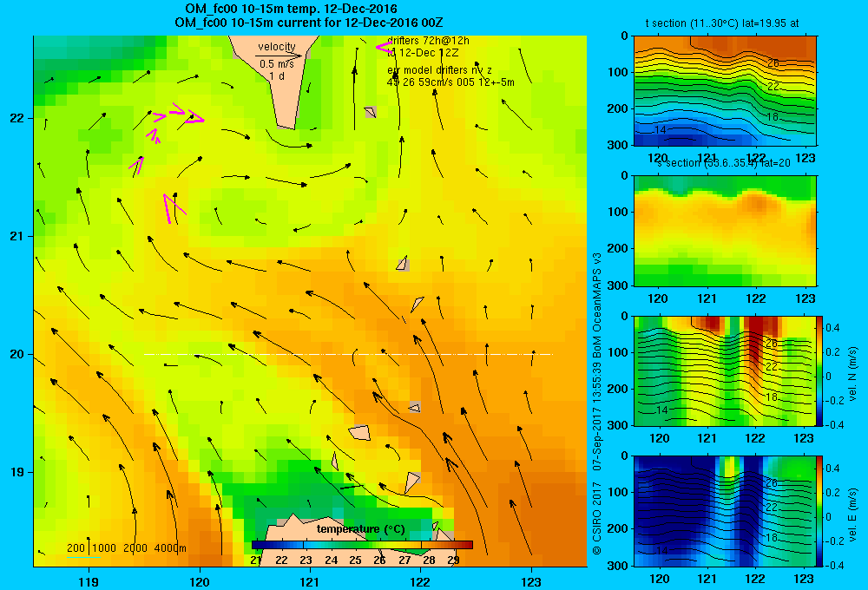Click the 'eir model drifters nv z' annotation
The height and width of the screenshot is (590, 868).
point(439,70)
